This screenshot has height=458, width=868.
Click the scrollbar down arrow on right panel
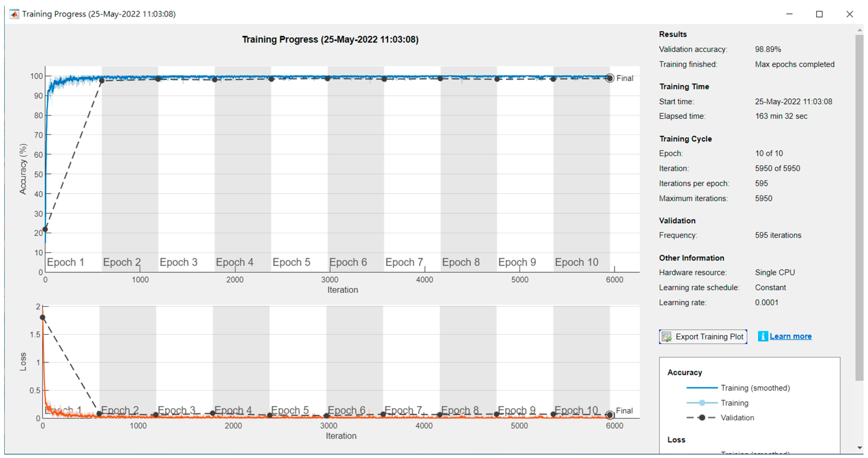click(x=860, y=448)
